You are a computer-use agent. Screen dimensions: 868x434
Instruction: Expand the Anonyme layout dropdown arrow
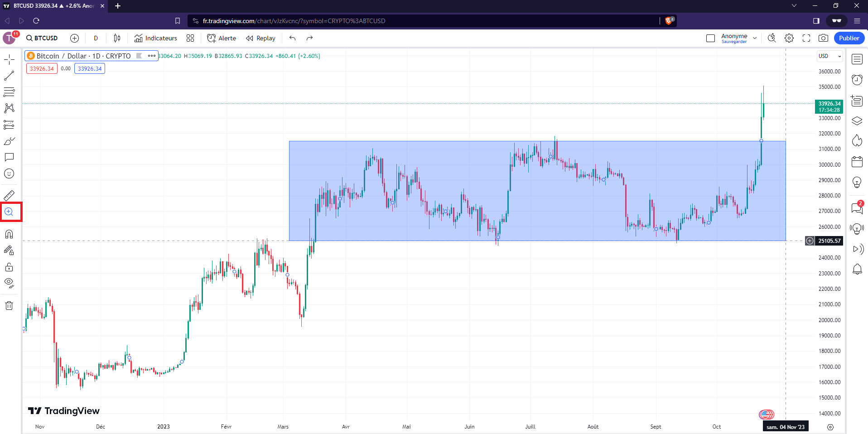755,38
